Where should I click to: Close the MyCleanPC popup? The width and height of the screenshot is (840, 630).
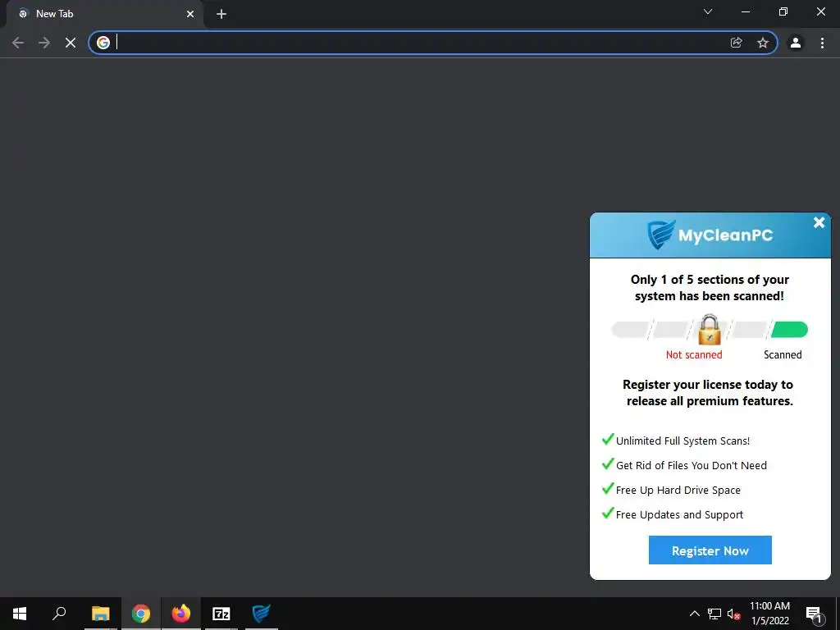point(819,223)
